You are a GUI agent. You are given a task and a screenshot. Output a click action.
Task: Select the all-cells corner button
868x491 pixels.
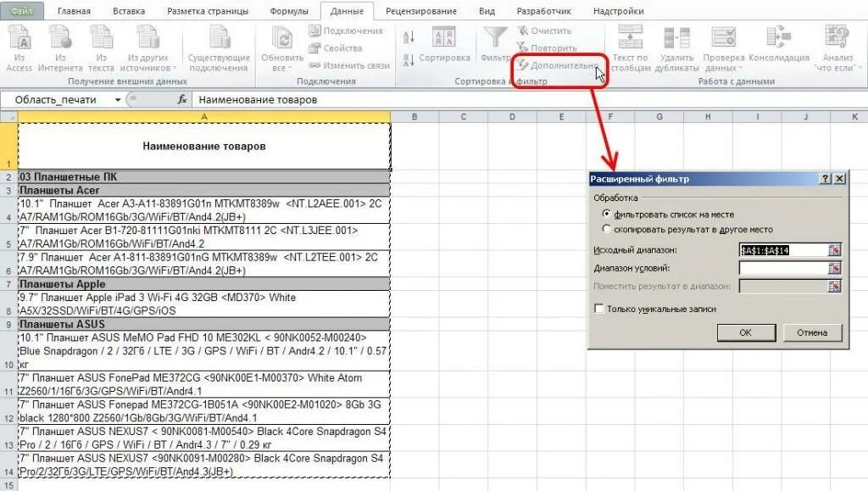[x=8, y=117]
